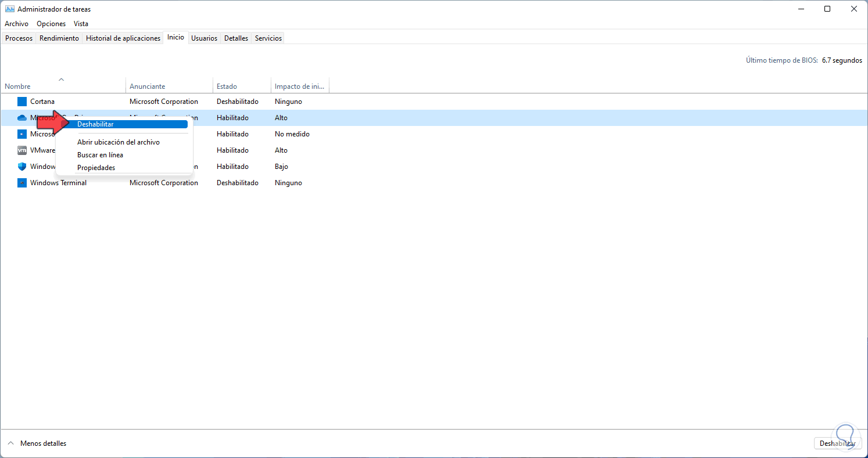Viewport: 868px width, 458px height.
Task: Select the OneDrive cloud icon
Action: [22, 118]
